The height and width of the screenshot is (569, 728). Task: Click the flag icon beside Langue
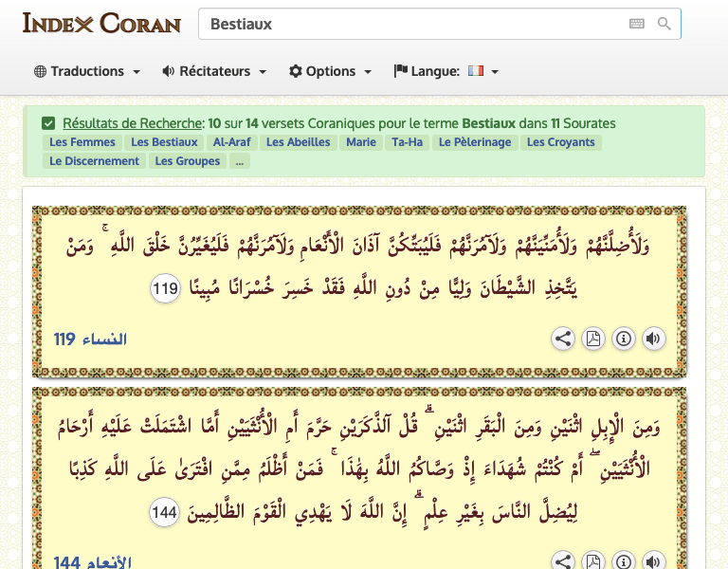[x=400, y=71]
